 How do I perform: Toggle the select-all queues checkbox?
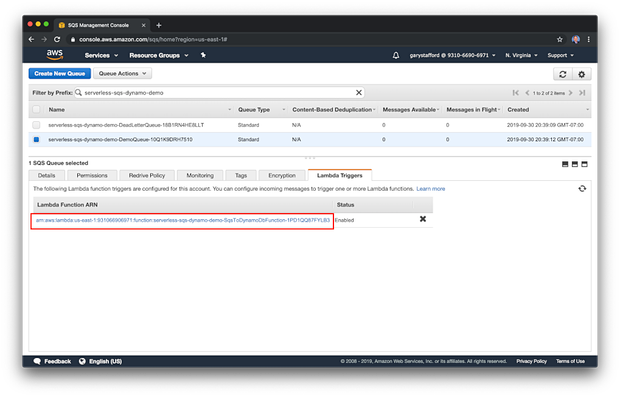36,110
